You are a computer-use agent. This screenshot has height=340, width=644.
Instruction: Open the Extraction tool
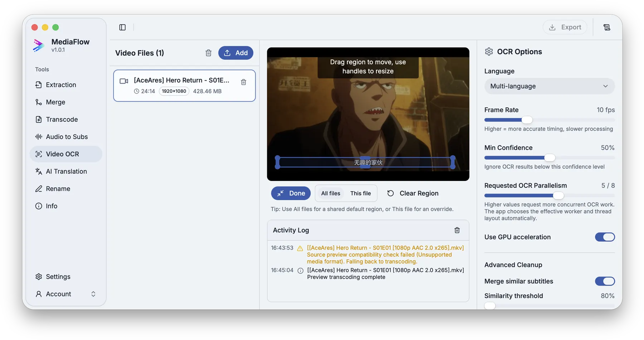(66, 85)
